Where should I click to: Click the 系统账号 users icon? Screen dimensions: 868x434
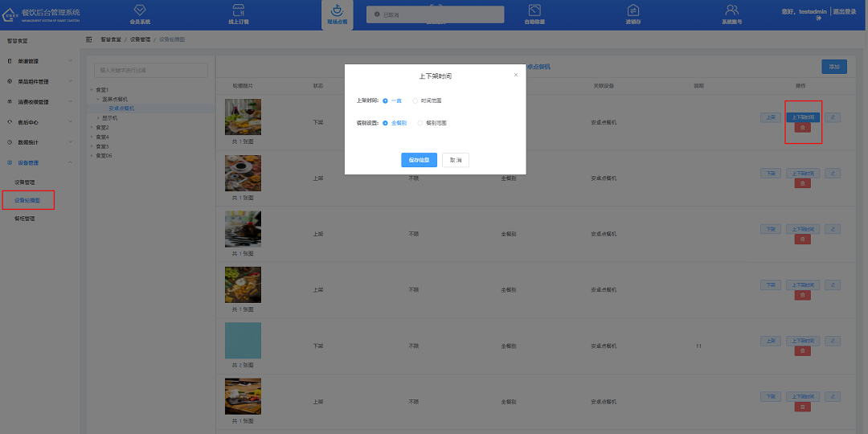(x=731, y=10)
